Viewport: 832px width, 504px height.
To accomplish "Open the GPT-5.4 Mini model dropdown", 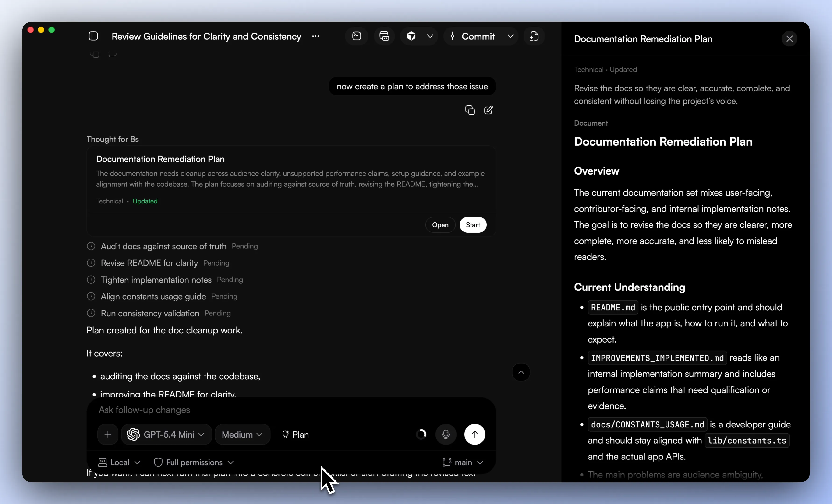I will coord(166,434).
